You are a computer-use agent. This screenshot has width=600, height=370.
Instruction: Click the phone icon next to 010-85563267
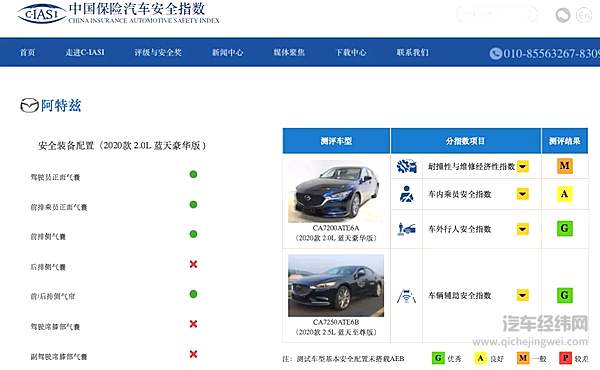click(496, 54)
